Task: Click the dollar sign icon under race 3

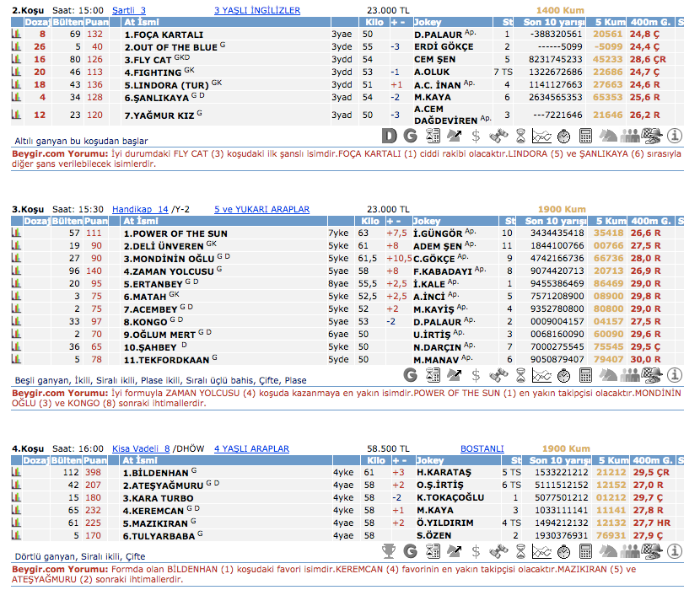Action: (477, 374)
